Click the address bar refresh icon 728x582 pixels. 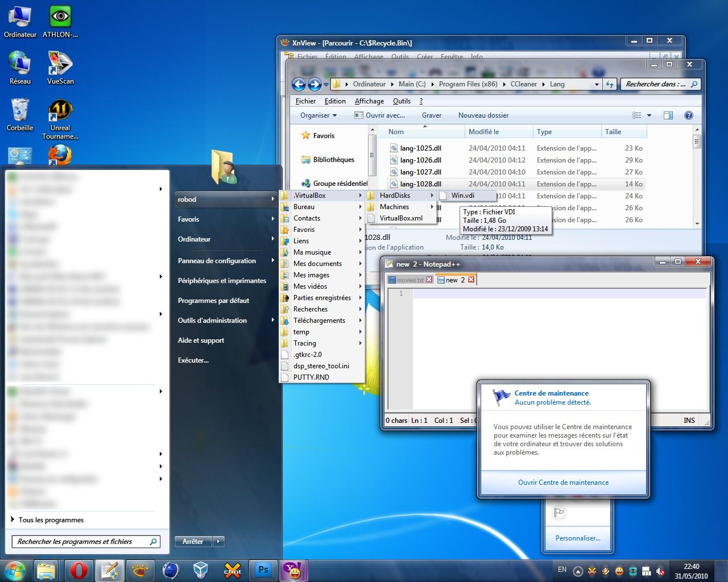click(x=610, y=84)
